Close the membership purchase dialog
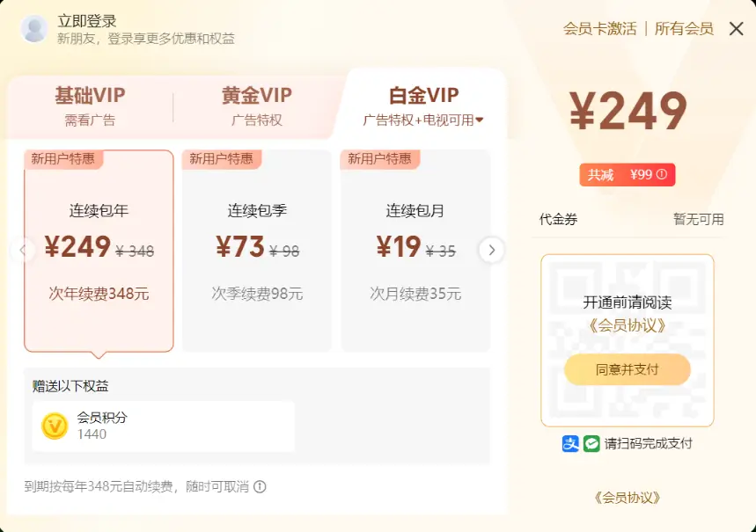756x532 pixels. point(737,28)
